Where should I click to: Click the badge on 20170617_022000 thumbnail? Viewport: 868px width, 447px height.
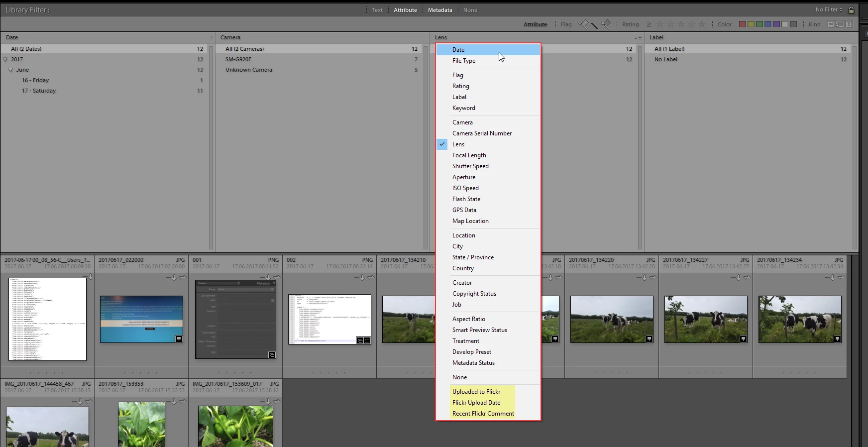pos(179,339)
